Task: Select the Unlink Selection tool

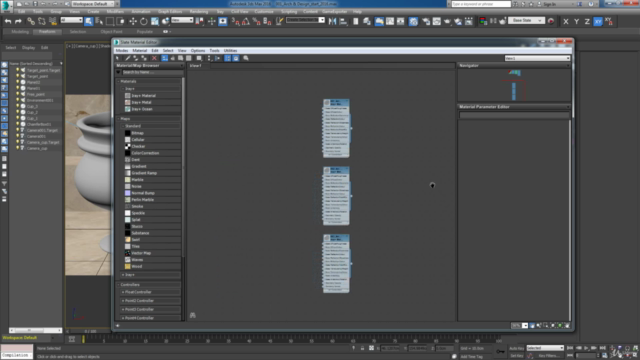Action: click(x=42, y=21)
